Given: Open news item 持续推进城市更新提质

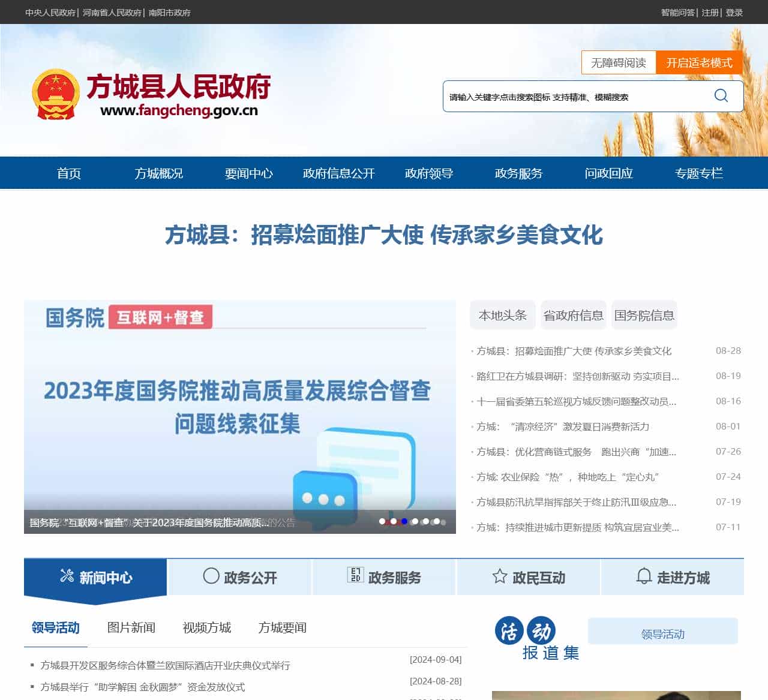Looking at the screenshot, I should point(578,527).
